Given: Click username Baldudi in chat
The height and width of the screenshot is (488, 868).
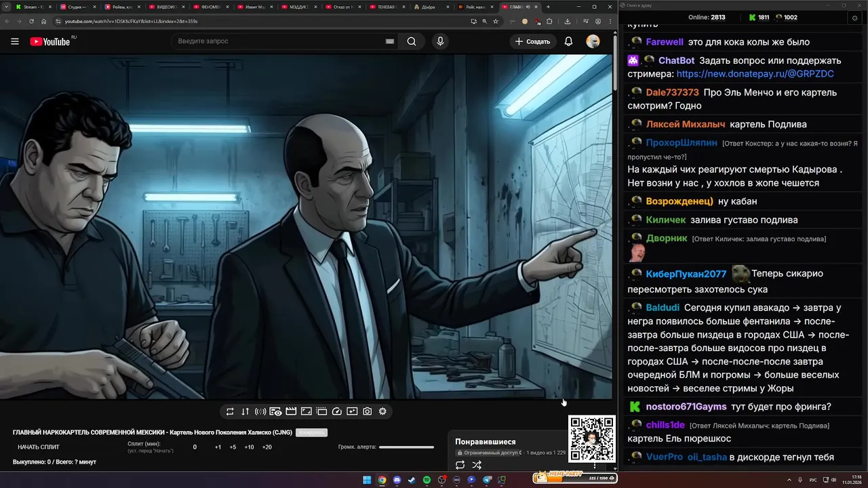Looking at the screenshot, I should pos(663,308).
